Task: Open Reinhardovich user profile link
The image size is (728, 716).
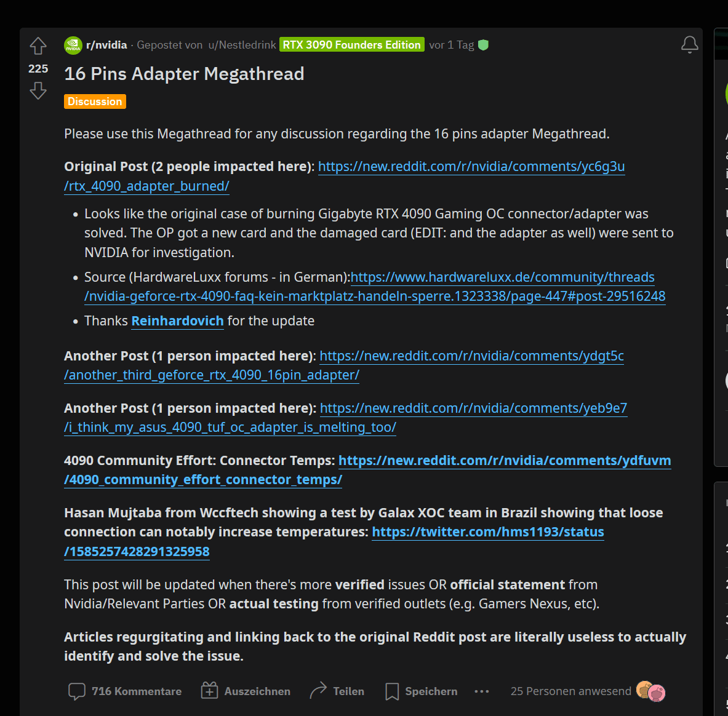Action: pos(177,320)
